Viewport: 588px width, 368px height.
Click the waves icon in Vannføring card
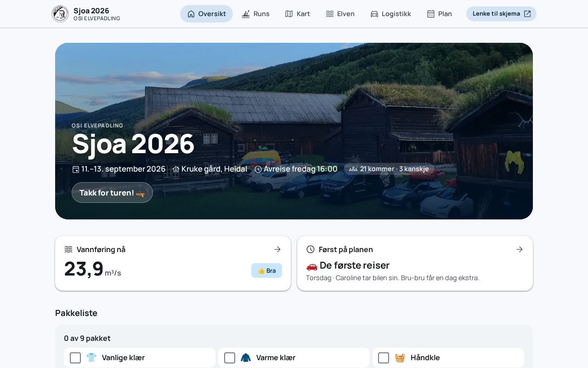click(68, 249)
